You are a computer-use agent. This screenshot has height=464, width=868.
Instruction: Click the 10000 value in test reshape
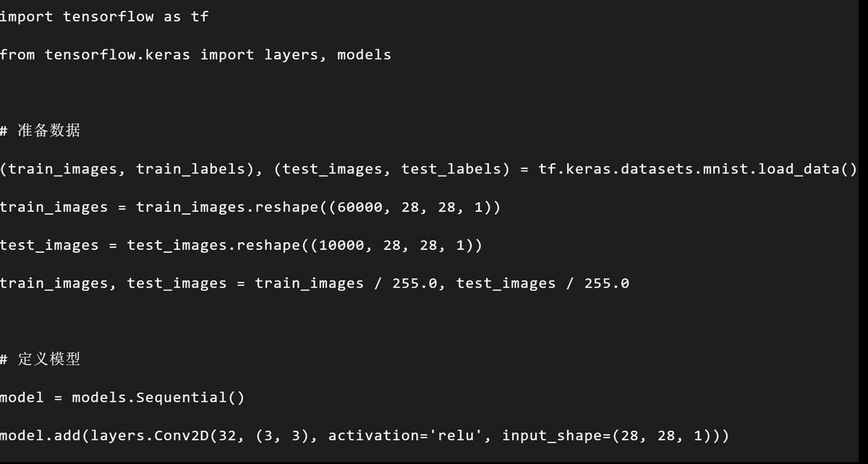coord(341,245)
